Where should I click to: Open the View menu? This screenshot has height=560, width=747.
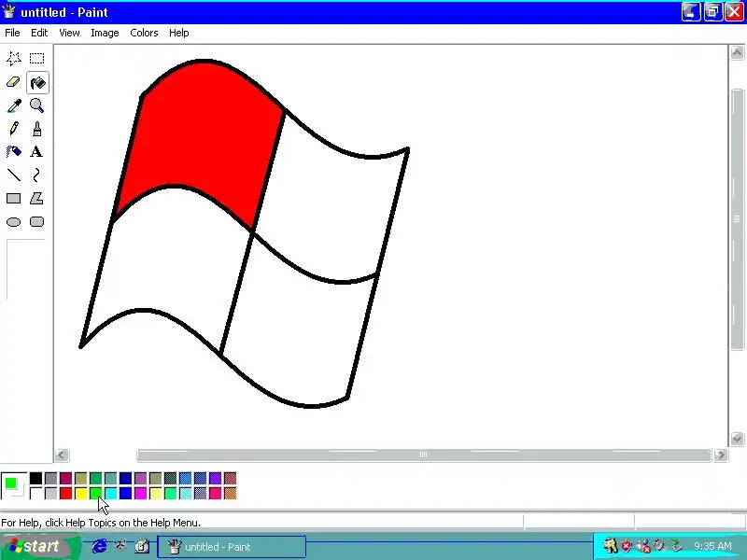69,33
